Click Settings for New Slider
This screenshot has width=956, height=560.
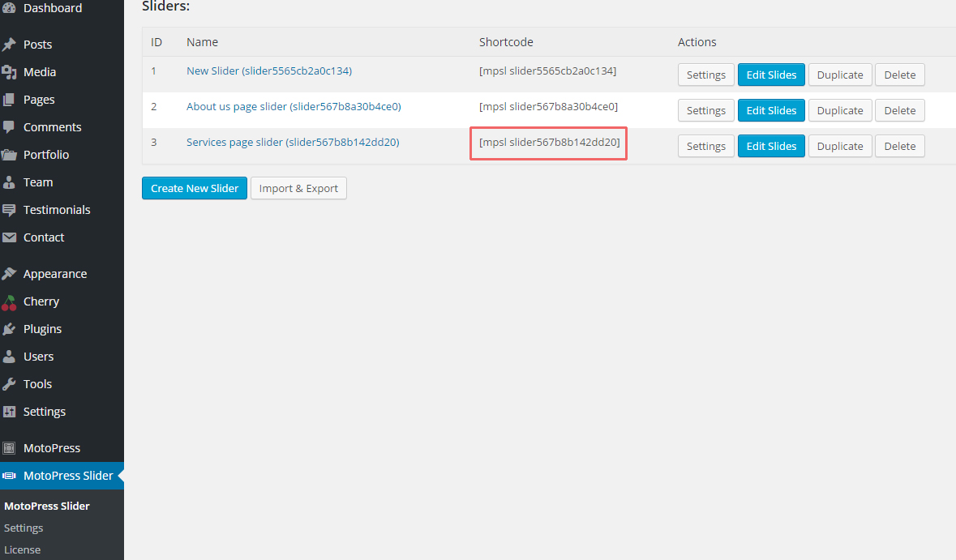coord(706,75)
